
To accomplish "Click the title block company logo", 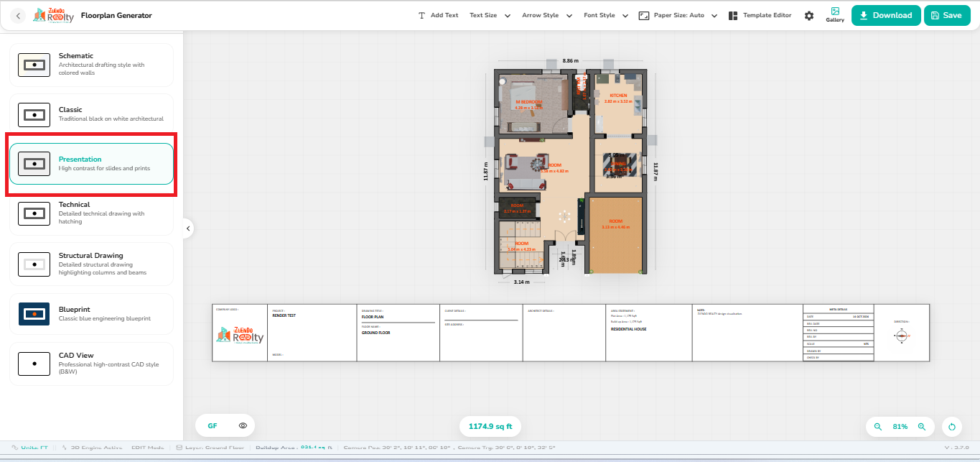I will (240, 336).
